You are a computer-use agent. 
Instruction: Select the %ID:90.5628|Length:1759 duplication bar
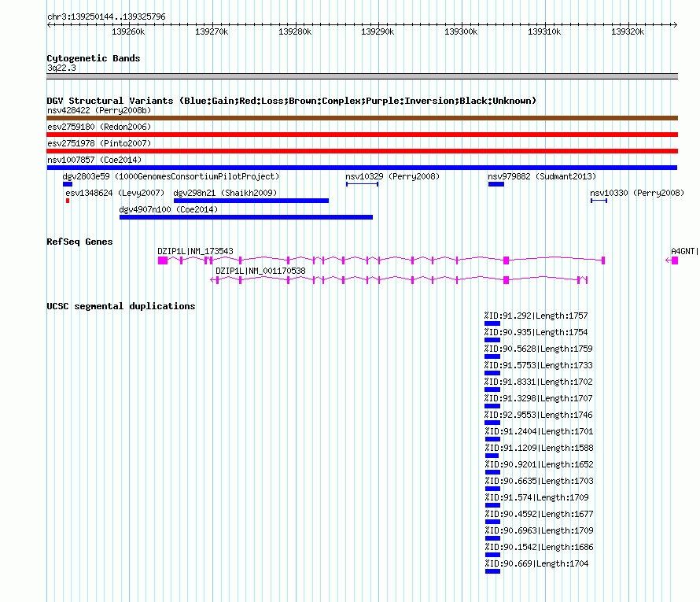492,356
